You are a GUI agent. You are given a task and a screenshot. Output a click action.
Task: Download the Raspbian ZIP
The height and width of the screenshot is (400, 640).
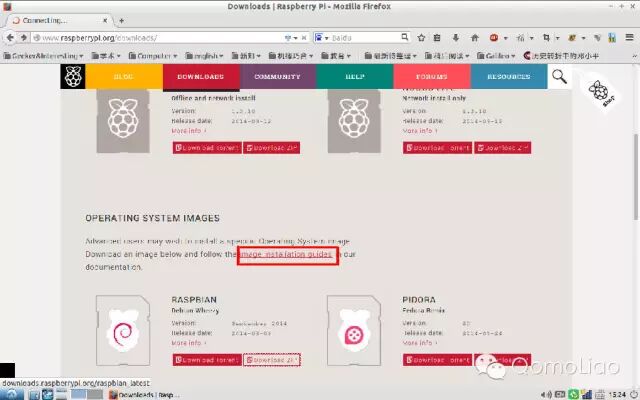click(271, 360)
